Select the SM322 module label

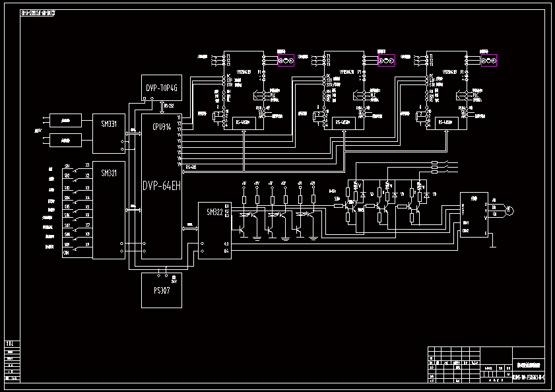(214, 212)
